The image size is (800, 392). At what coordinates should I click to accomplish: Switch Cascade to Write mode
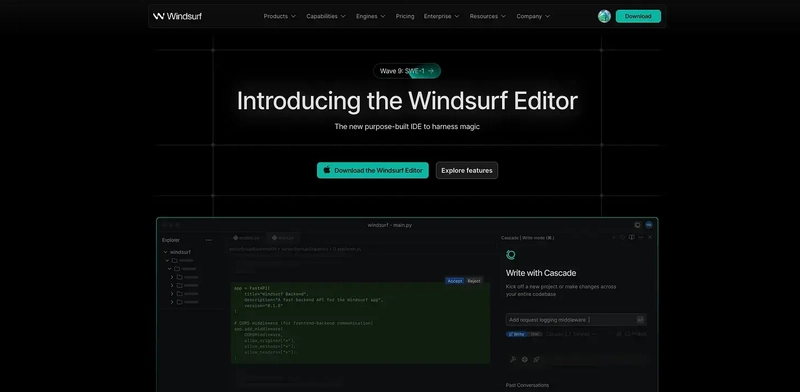(516, 334)
